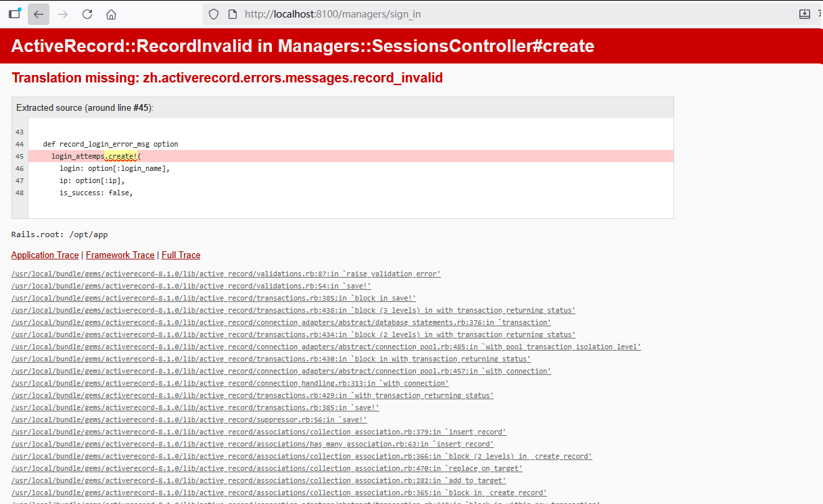Display the Full Trace

(181, 255)
